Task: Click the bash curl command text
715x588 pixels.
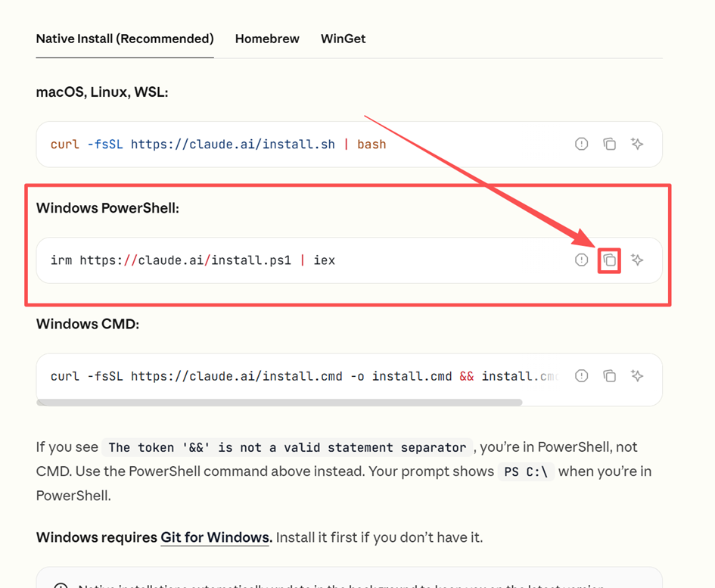Action: (219, 144)
